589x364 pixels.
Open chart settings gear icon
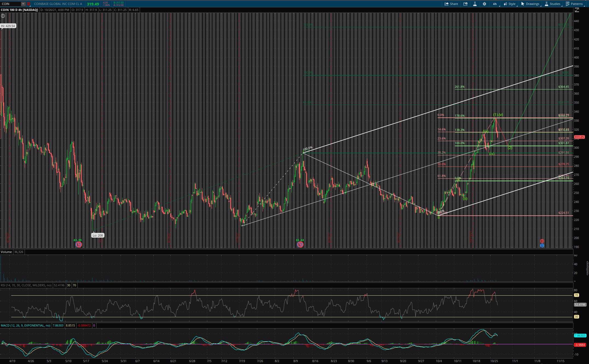[x=484, y=4]
